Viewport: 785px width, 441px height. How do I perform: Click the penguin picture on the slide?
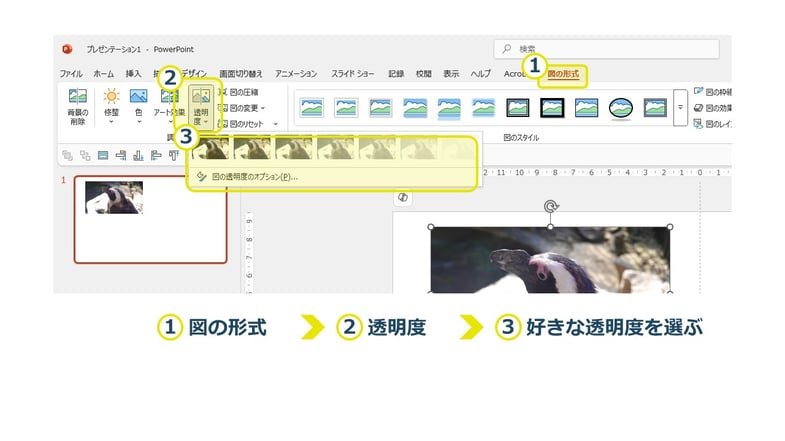[x=550, y=260]
